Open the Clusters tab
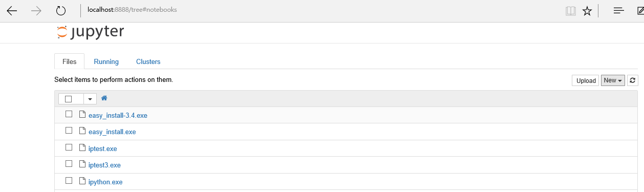 [148, 61]
